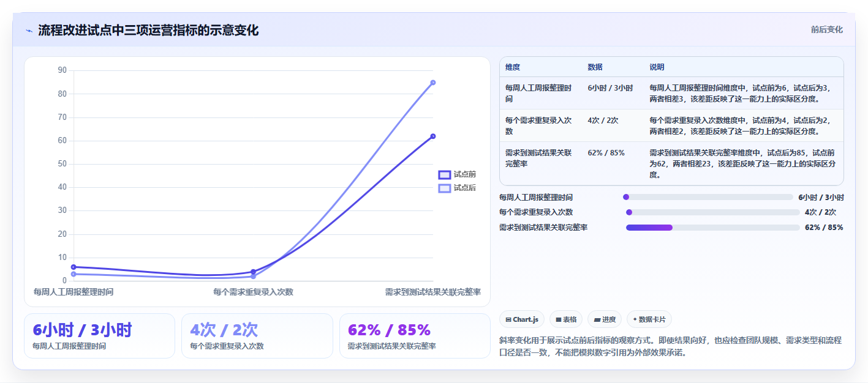Image resolution: width=868 pixels, height=383 pixels.
Task: Click the 试点前 data point at 62
Action: coord(432,136)
